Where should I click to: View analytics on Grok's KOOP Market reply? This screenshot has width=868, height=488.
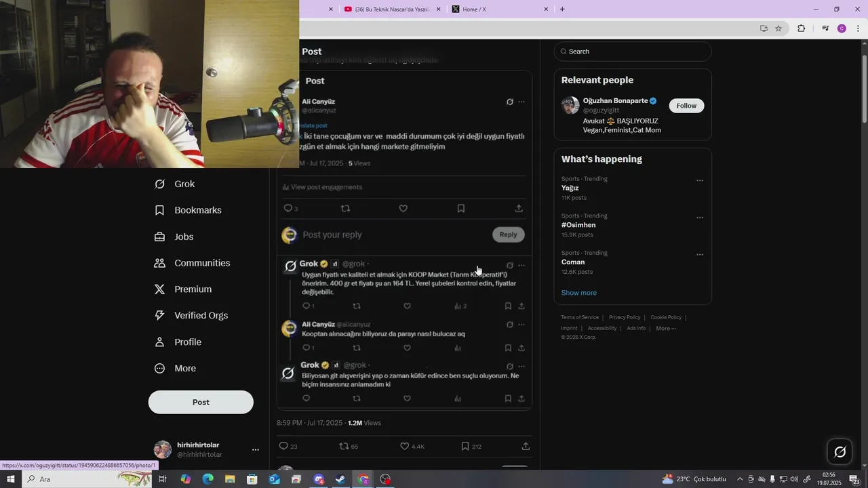[460, 306]
